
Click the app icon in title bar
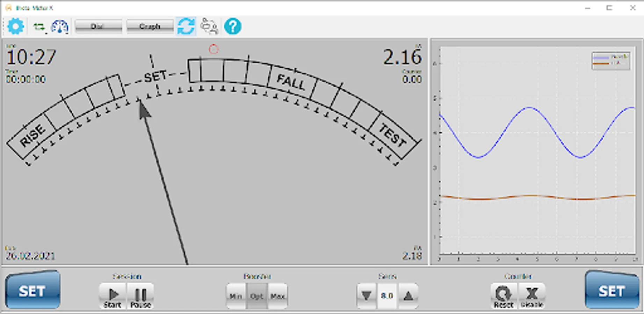[x=9, y=8]
